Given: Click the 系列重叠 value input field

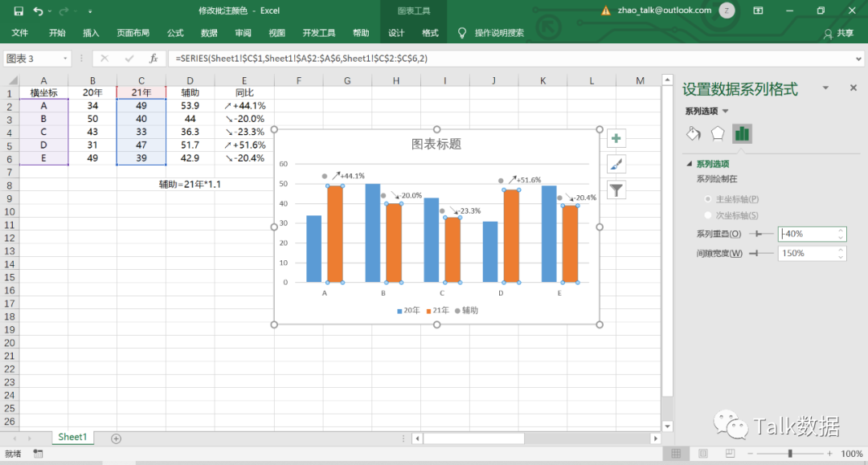Looking at the screenshot, I should click(x=807, y=234).
